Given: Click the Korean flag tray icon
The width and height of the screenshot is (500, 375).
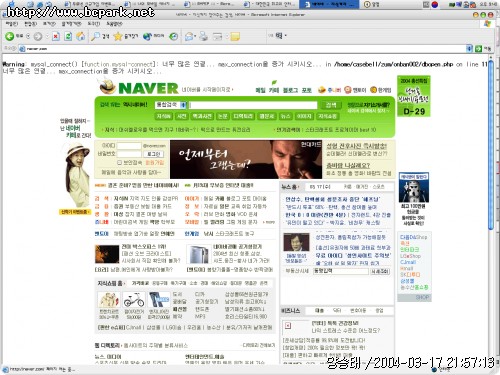Looking at the screenshot, I should (435, 4).
